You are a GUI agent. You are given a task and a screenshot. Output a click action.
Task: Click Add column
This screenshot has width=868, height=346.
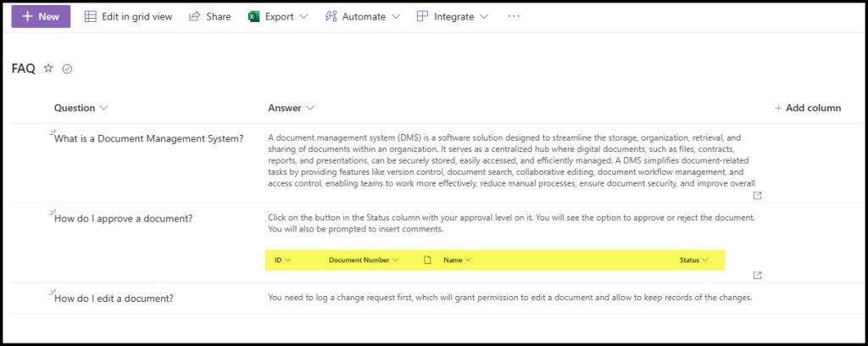point(807,108)
